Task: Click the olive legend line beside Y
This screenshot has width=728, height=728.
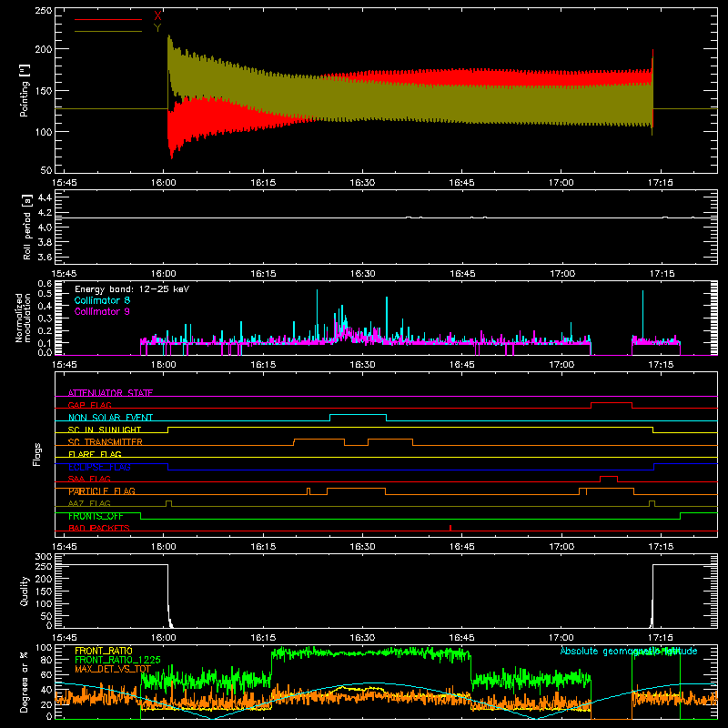Action: (x=108, y=31)
